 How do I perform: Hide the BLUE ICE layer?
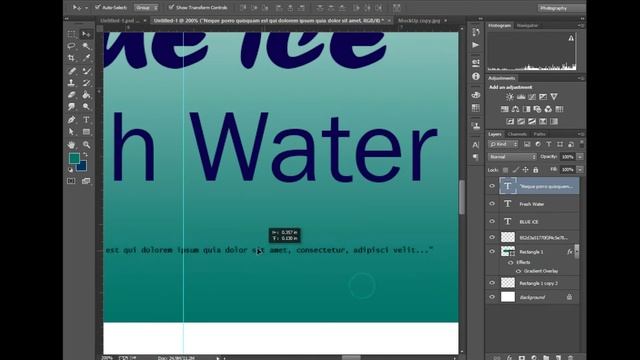pos(492,221)
